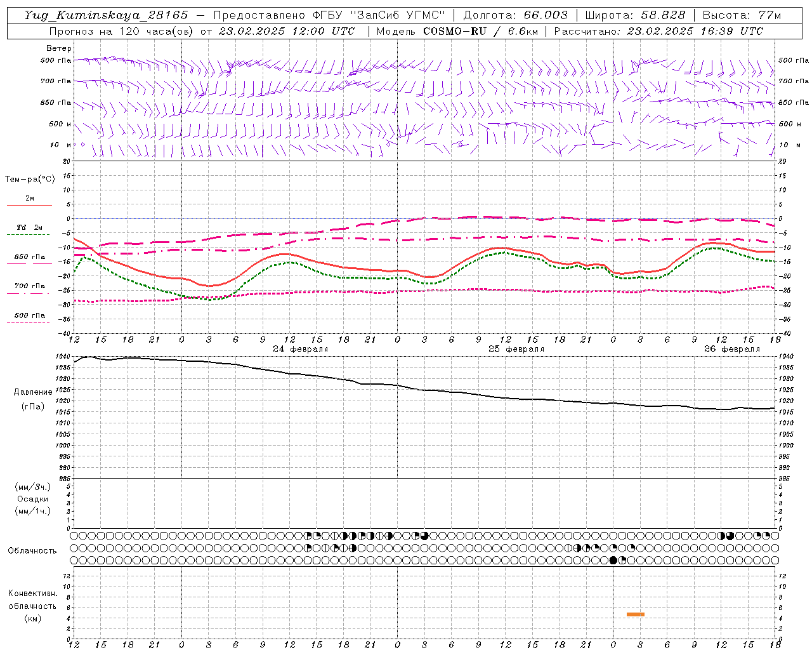Click the (мм/1ч.) precipitation unit label
Viewport: 812px width, 650px height.
pos(32,511)
